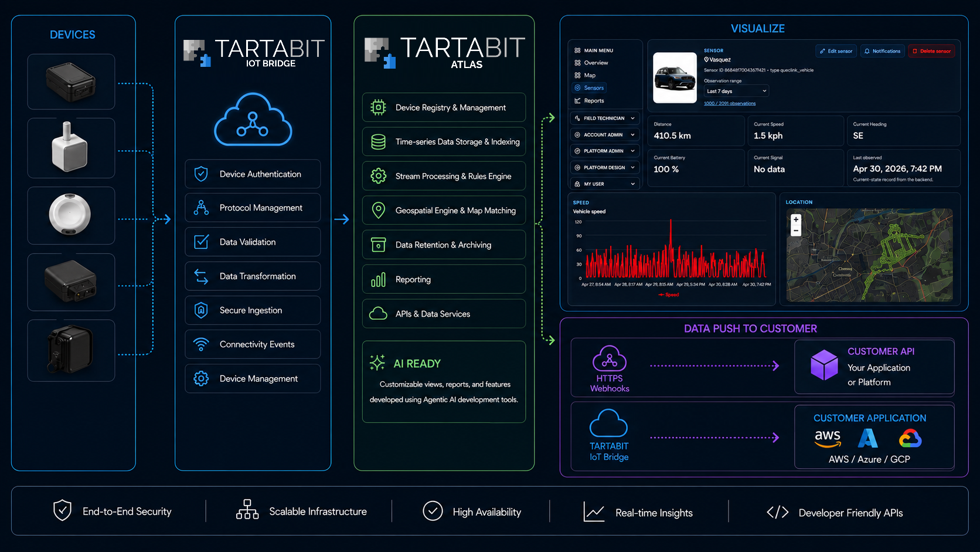
Task: Expand the Platform Admin menu section
Action: [x=605, y=151]
